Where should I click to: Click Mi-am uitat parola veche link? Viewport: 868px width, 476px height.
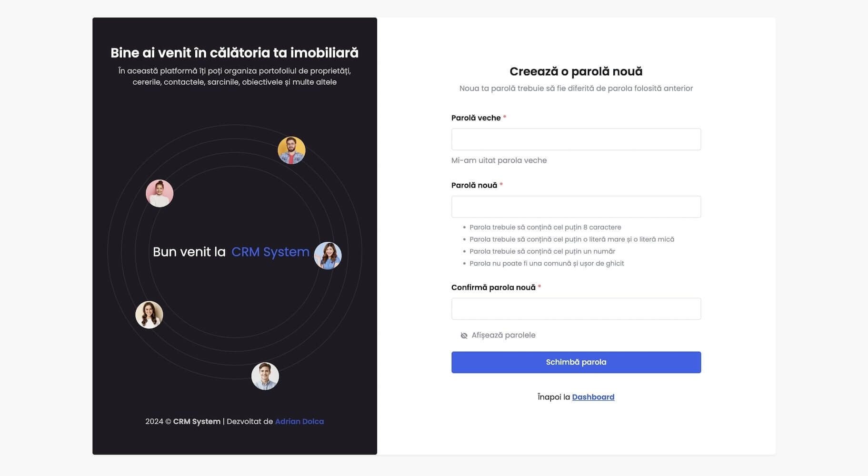(499, 160)
